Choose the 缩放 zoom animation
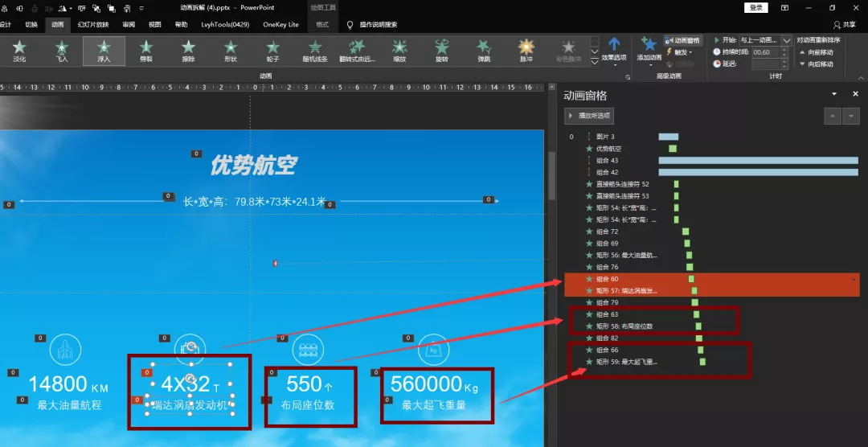 (x=399, y=51)
